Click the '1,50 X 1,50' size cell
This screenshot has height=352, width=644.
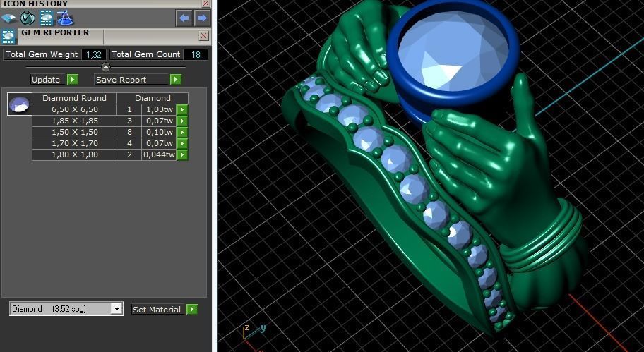pos(75,132)
